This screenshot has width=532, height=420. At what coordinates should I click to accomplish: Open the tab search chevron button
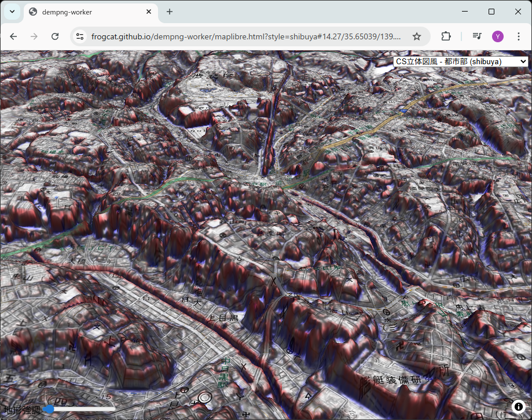click(12, 12)
